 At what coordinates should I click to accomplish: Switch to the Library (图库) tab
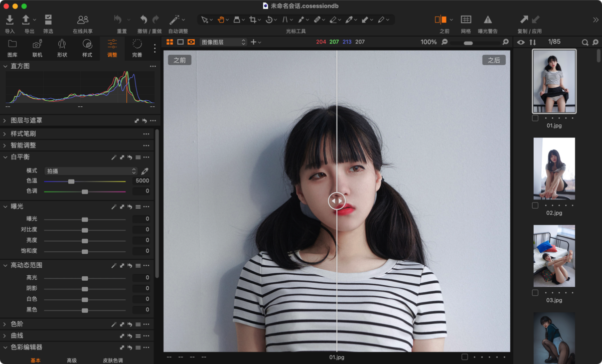(13, 48)
